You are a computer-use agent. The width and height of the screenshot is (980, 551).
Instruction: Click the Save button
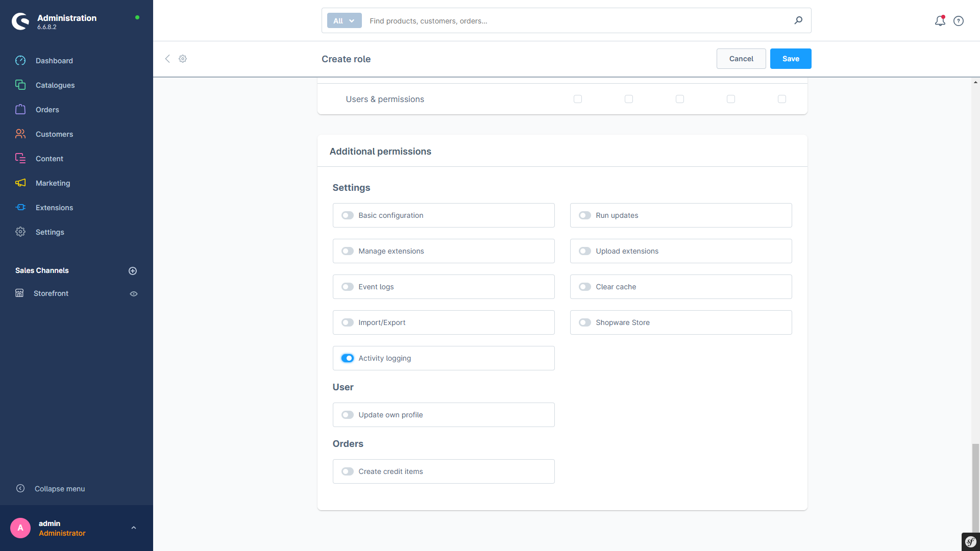[791, 59]
